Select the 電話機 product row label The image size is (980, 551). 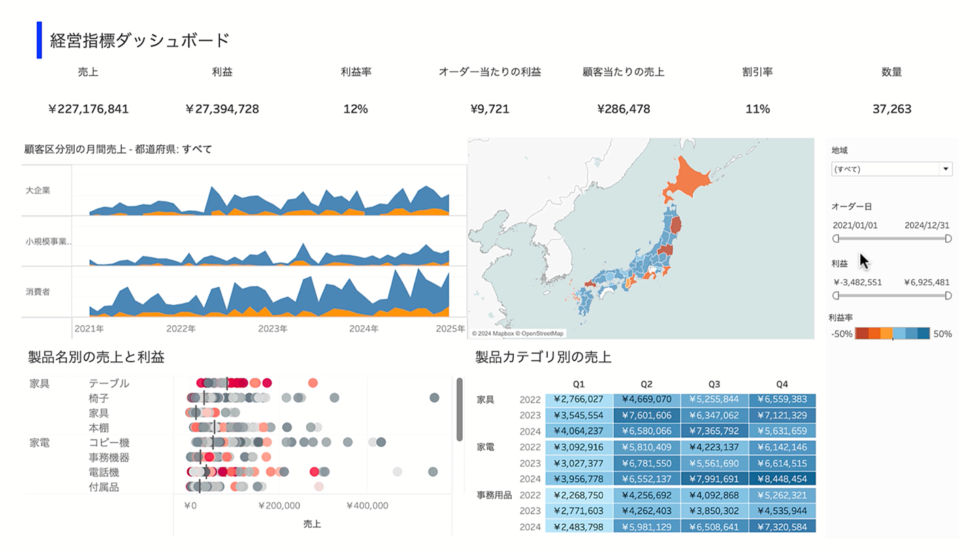click(x=104, y=472)
